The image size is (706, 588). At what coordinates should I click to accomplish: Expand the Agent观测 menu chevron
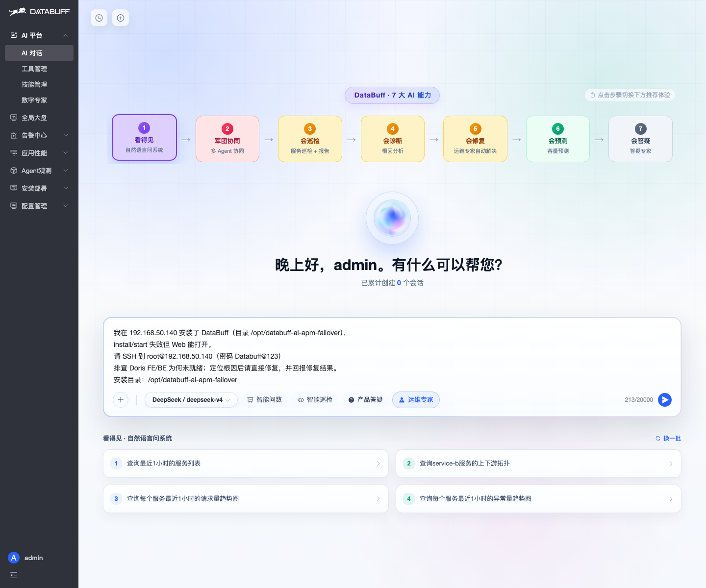click(x=66, y=171)
